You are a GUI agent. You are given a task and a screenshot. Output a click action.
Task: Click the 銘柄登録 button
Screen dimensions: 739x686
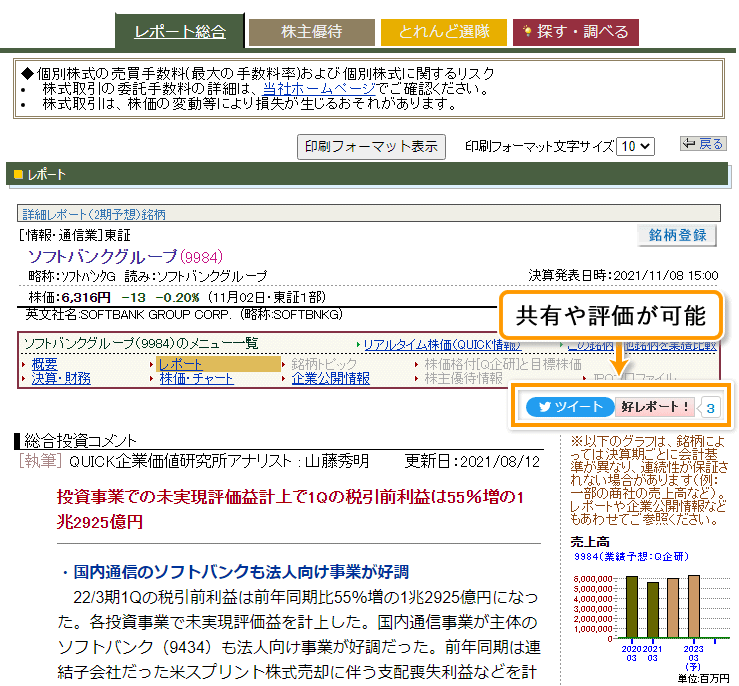coord(677,235)
